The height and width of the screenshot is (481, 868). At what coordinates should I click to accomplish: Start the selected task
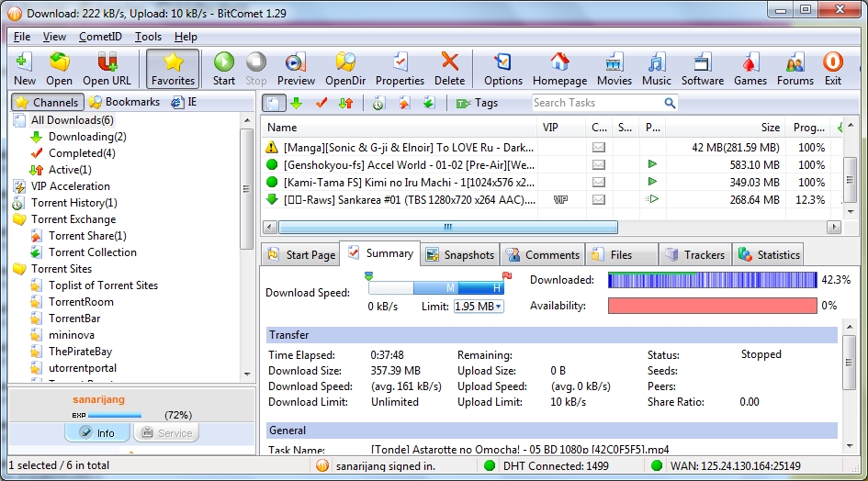[x=224, y=69]
